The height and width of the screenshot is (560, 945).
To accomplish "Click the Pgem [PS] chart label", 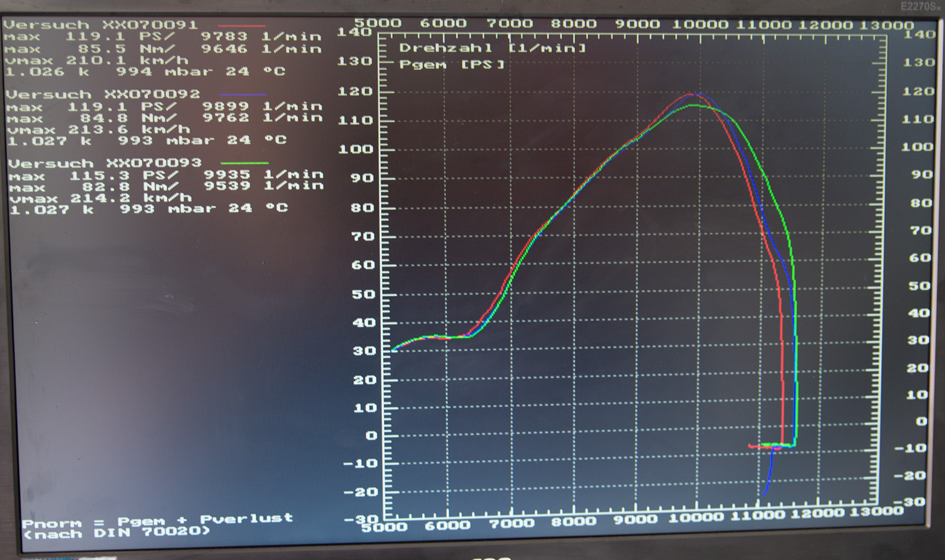I will [452, 64].
